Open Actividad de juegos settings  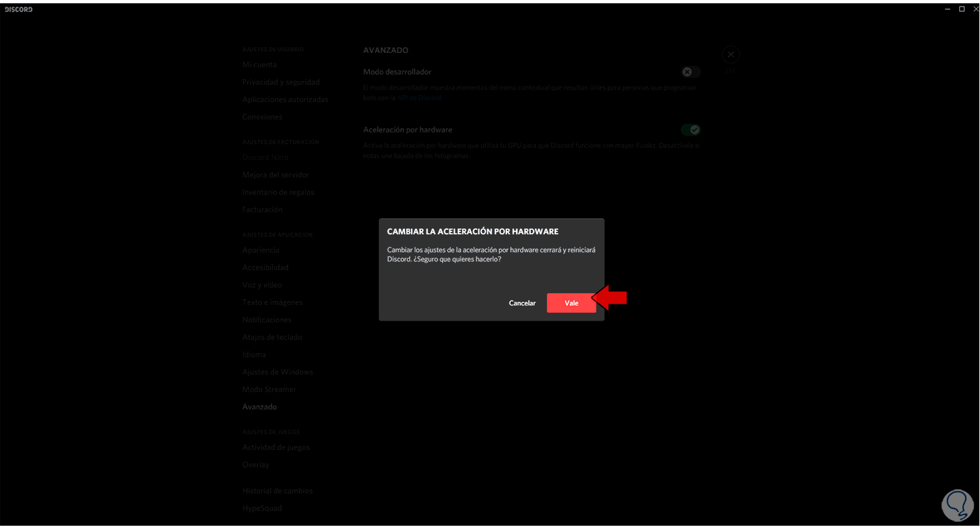coord(276,447)
